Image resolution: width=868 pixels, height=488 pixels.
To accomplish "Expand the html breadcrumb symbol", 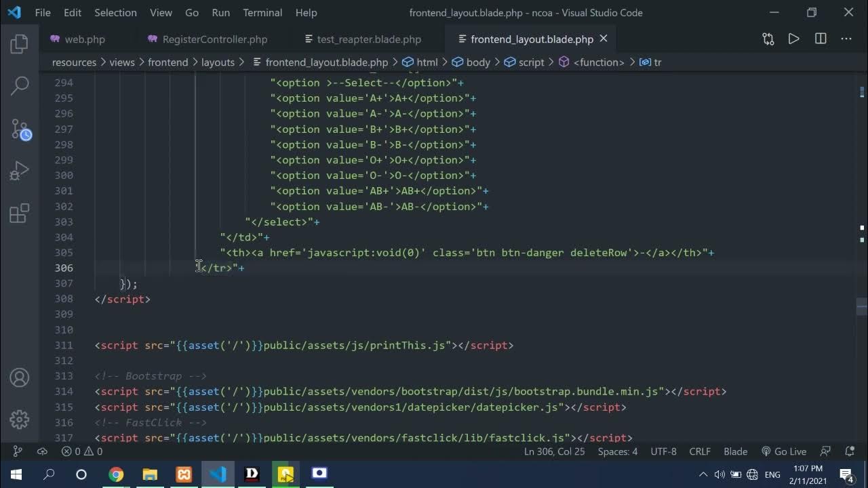I will (x=420, y=62).
